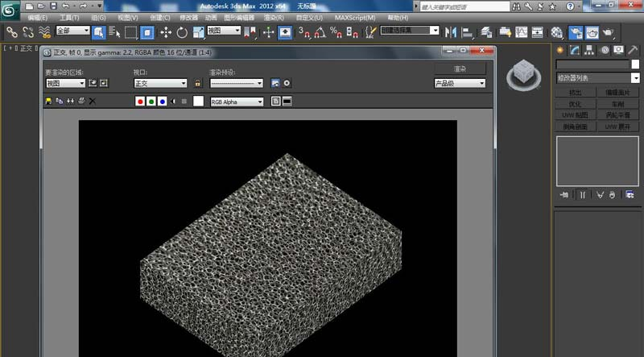
Task: Open the 工具(T) menu
Action: (69, 18)
